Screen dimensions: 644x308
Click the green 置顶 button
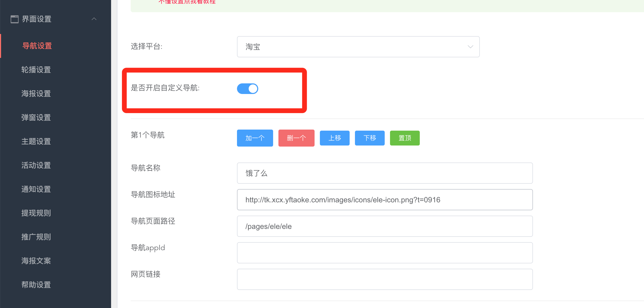click(x=405, y=138)
